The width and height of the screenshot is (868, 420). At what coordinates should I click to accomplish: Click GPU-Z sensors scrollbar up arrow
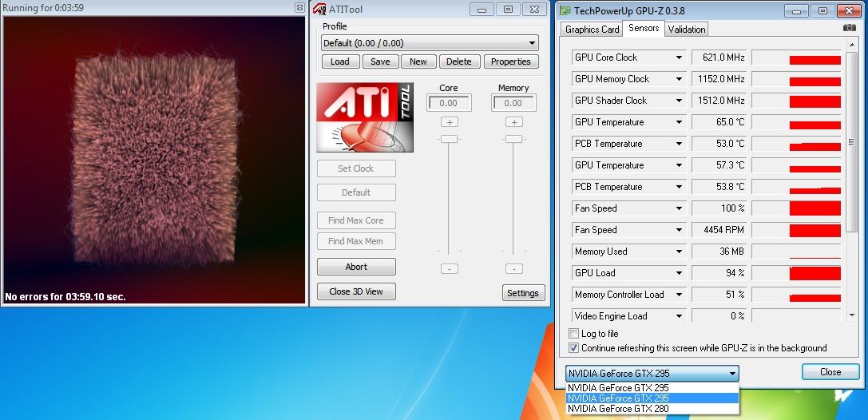coord(852,44)
